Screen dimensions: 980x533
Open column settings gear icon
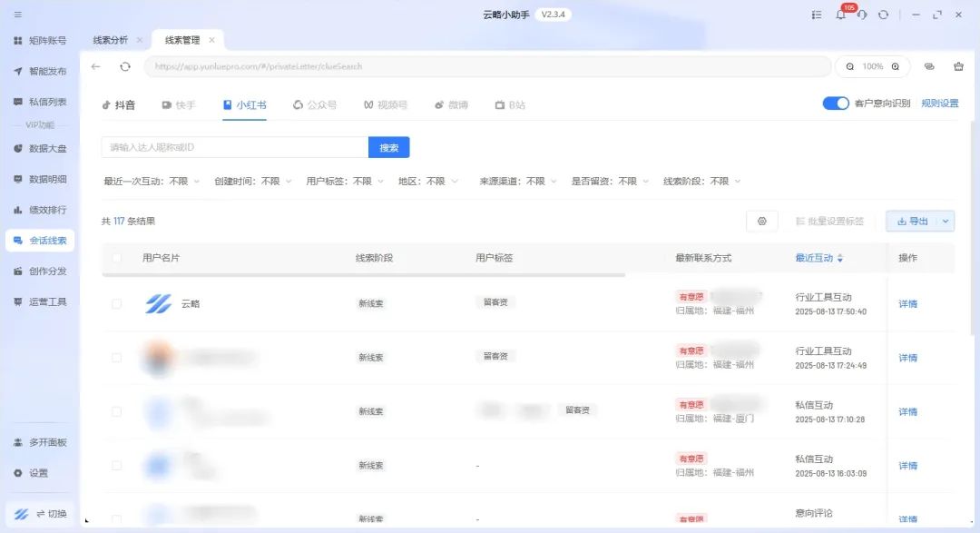click(x=762, y=221)
